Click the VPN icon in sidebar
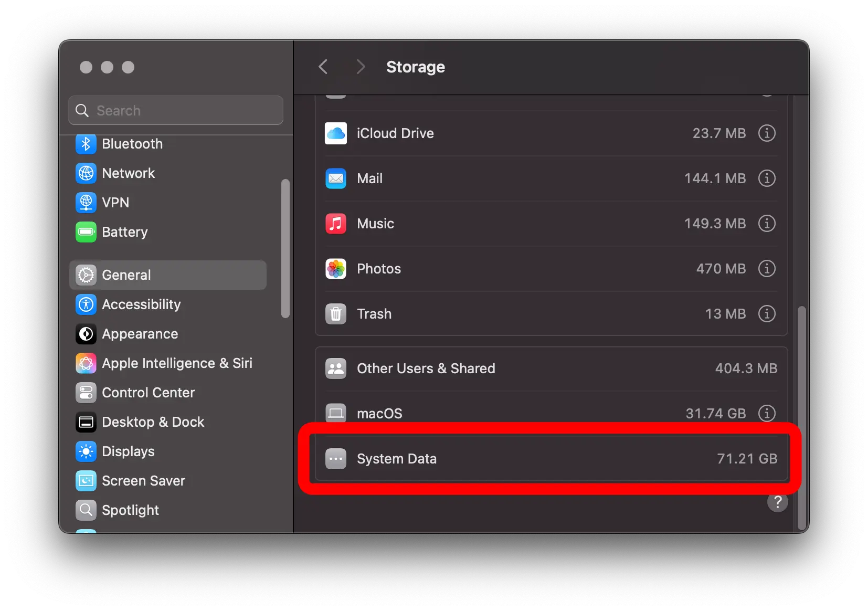The width and height of the screenshot is (868, 611). [86, 203]
